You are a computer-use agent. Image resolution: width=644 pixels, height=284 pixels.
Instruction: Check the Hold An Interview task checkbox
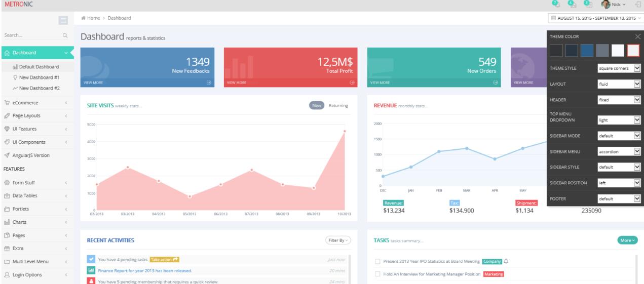point(377,274)
